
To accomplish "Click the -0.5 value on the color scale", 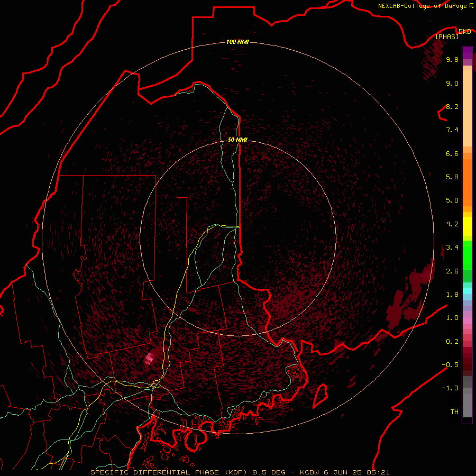I will click(450, 365).
